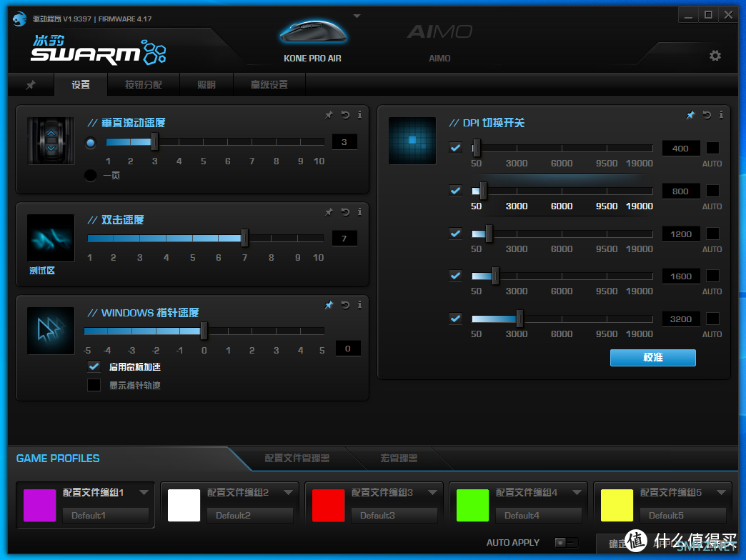Uncheck the 1200 DPI level checkbox
The width and height of the screenshot is (746, 560).
pos(455,234)
